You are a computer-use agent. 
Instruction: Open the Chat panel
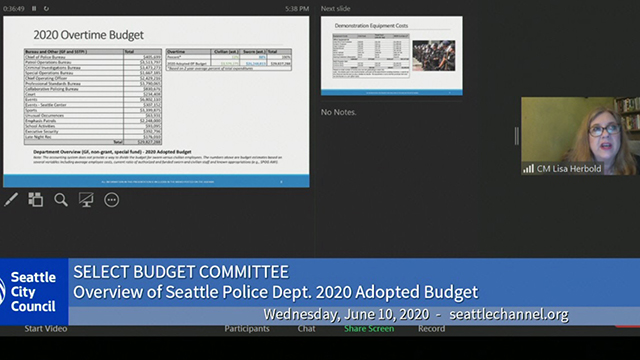pyautogui.click(x=306, y=329)
